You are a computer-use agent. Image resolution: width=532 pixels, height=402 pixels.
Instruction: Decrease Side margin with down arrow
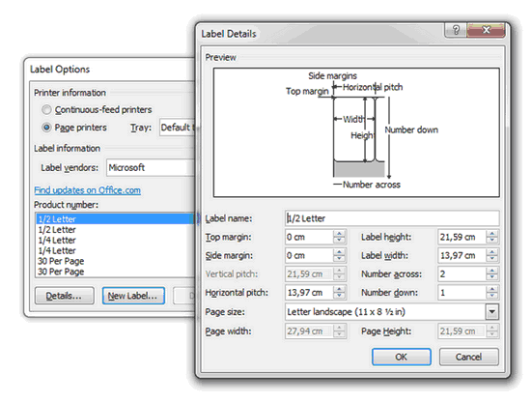339,259
